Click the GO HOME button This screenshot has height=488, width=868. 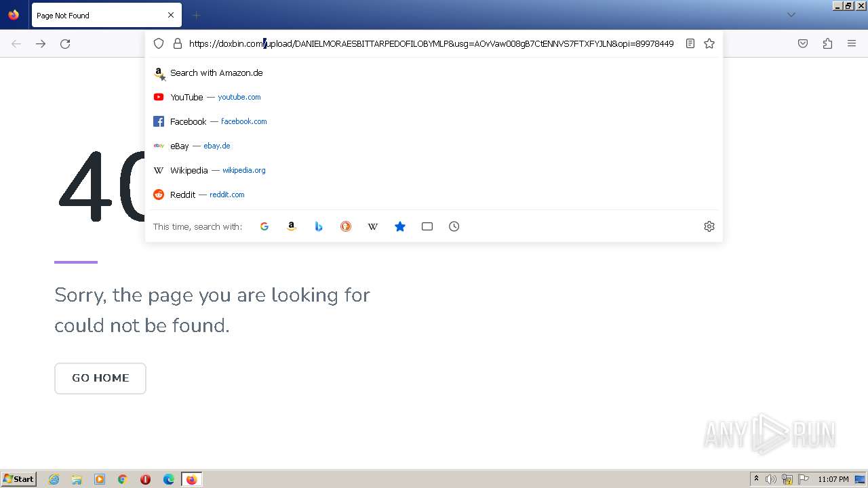coord(100,378)
